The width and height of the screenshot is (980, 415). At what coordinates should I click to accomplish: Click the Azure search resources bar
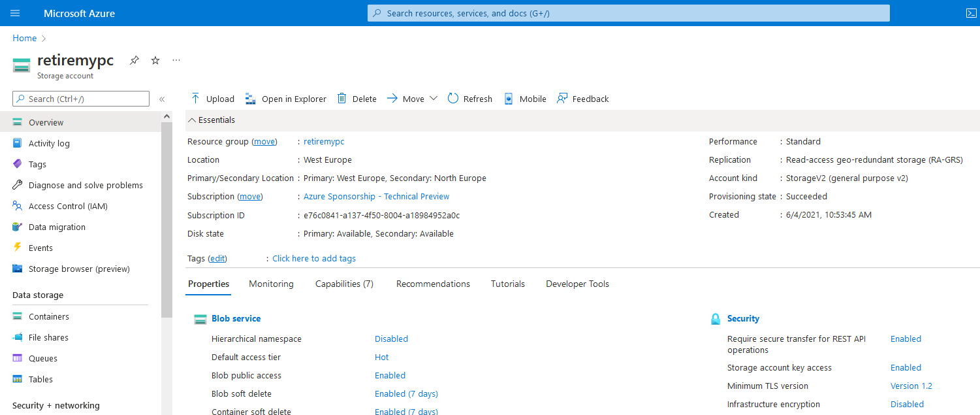627,12
